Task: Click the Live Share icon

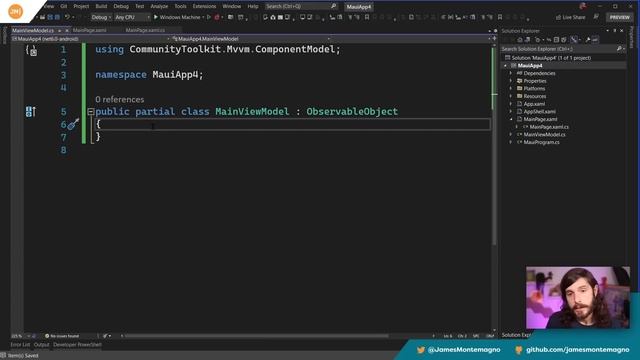Action: point(558,17)
